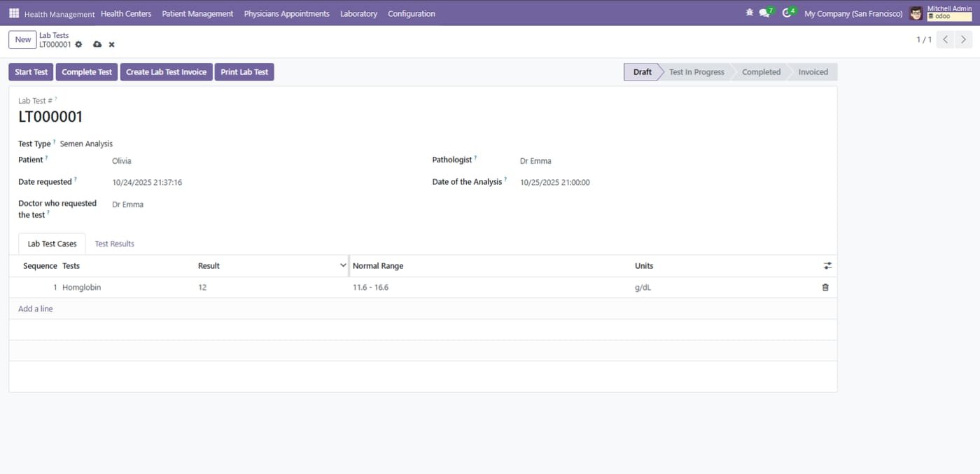Set status to Completed stage
This screenshot has width=980, height=474.
tap(761, 72)
